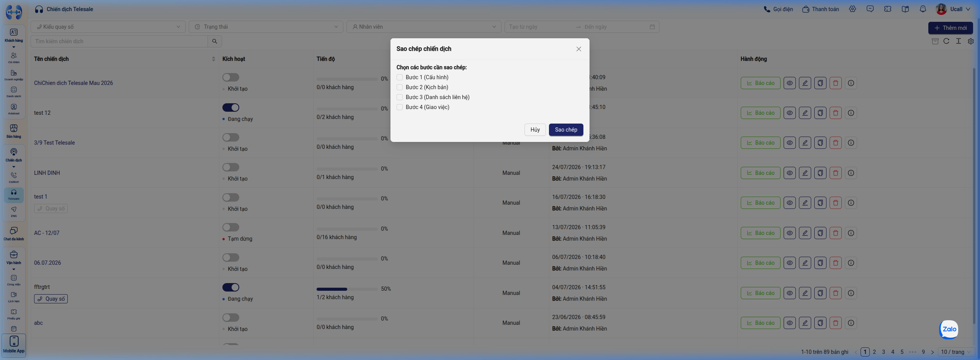
Task: Click the Sao chép button
Action: point(566,130)
